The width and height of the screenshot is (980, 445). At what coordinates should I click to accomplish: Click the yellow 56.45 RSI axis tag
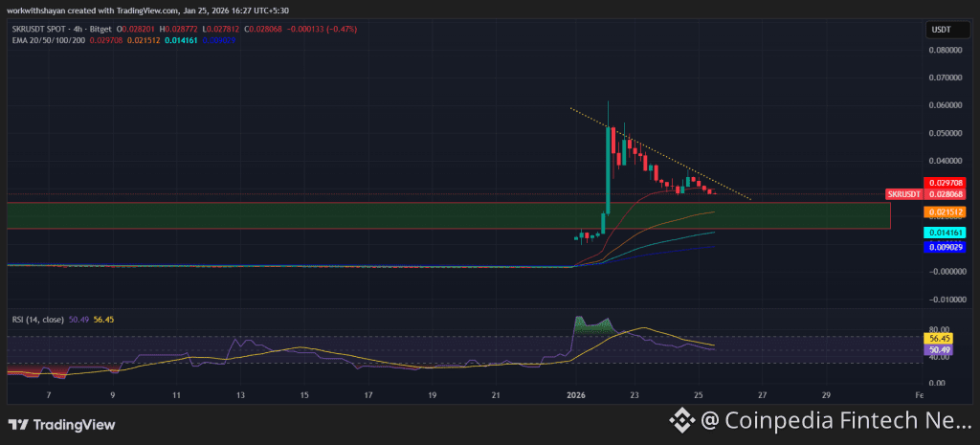[x=941, y=339]
